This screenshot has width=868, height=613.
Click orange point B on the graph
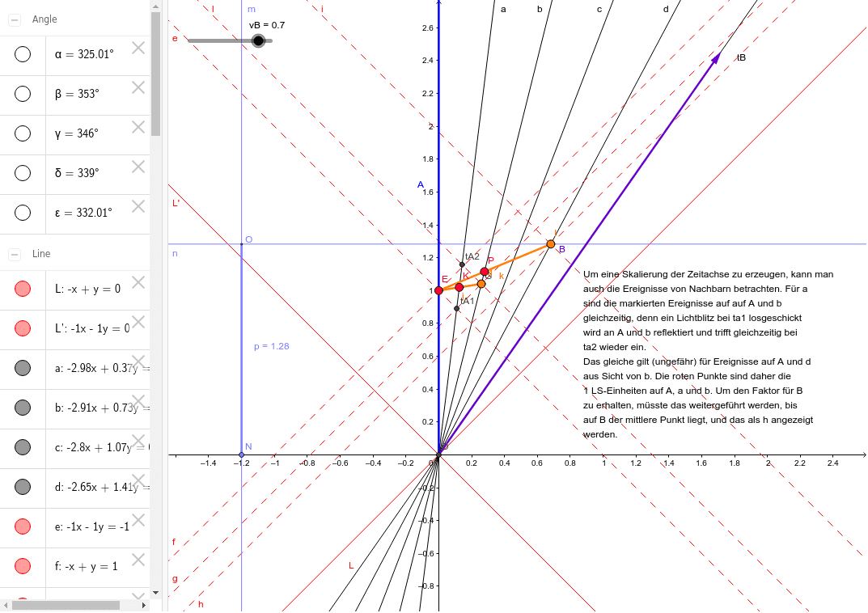click(550, 244)
